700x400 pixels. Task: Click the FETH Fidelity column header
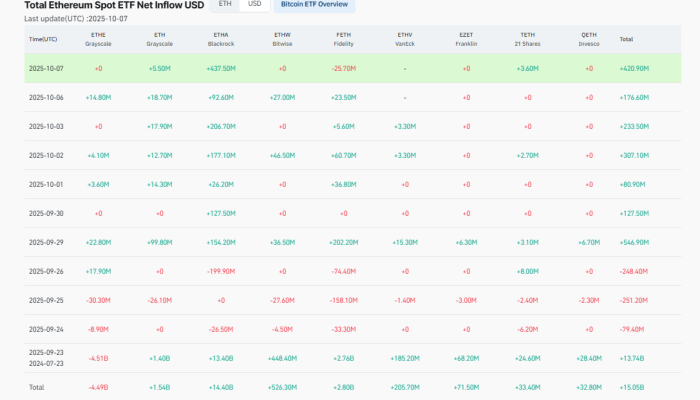[x=343, y=39]
